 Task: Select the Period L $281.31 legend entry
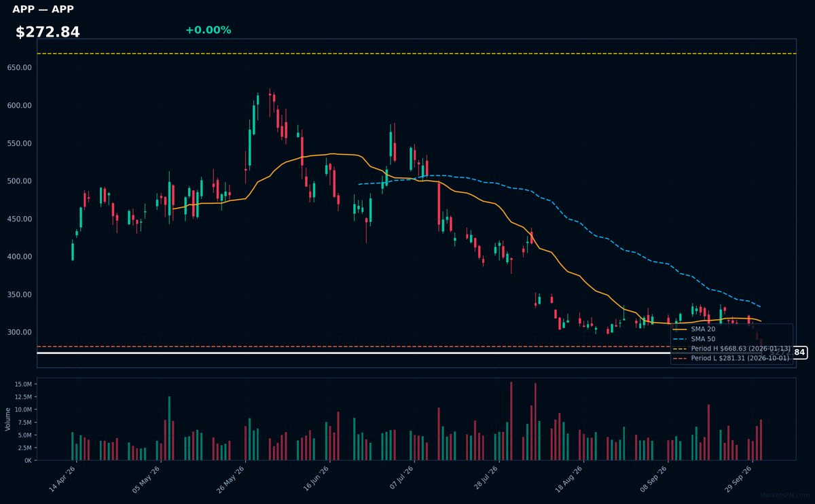coord(732,358)
